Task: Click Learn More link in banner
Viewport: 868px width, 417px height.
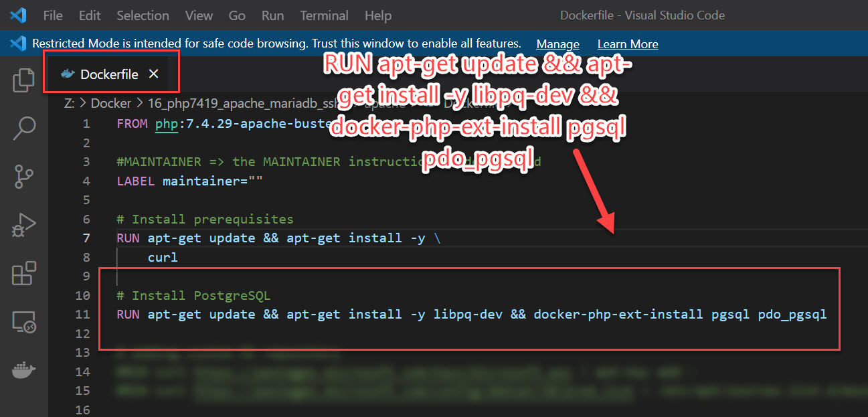Action: coord(628,44)
